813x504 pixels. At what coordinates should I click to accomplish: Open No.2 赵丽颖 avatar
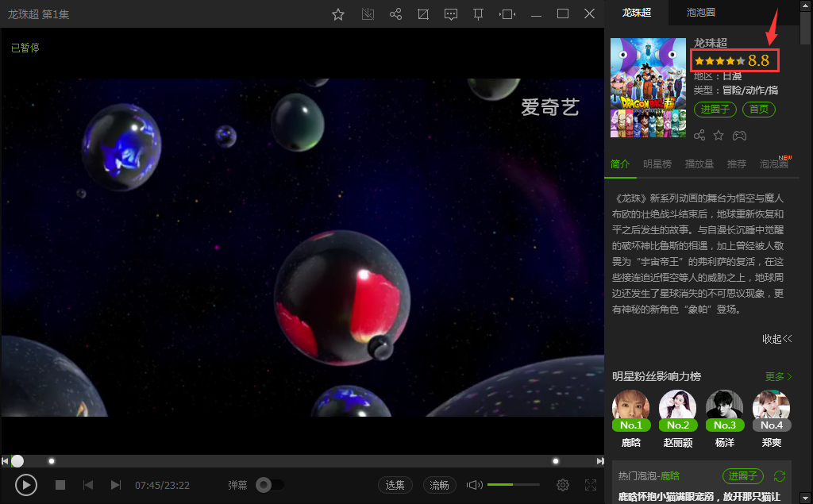click(x=678, y=410)
